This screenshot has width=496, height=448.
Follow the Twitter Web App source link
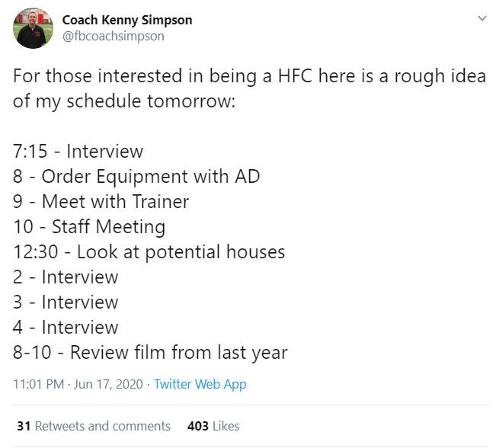point(200,385)
